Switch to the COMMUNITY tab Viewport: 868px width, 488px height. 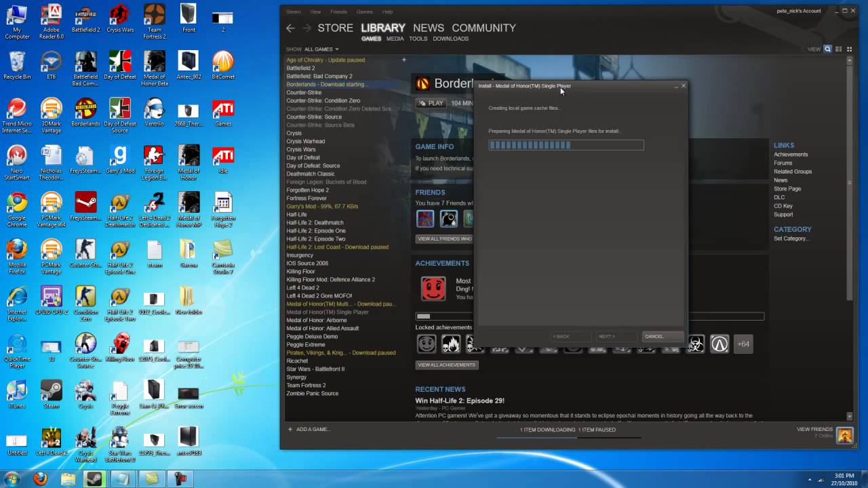(484, 28)
